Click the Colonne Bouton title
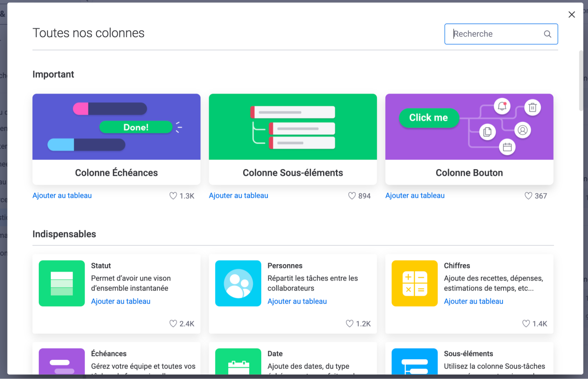This screenshot has width=588, height=379. click(469, 173)
